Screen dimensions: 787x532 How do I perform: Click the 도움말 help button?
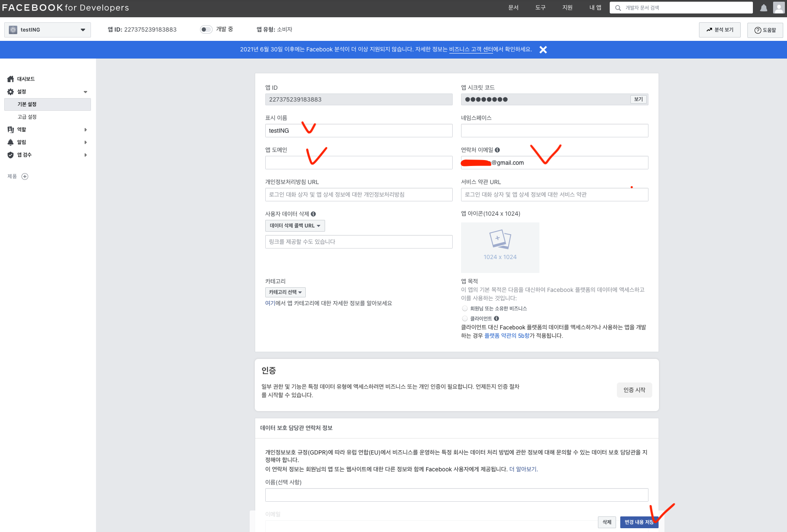tap(765, 30)
